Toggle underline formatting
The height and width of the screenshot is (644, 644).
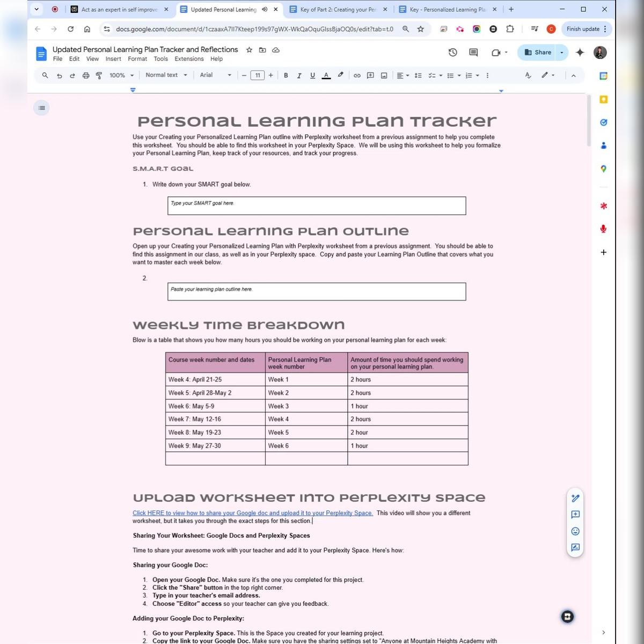(x=312, y=76)
